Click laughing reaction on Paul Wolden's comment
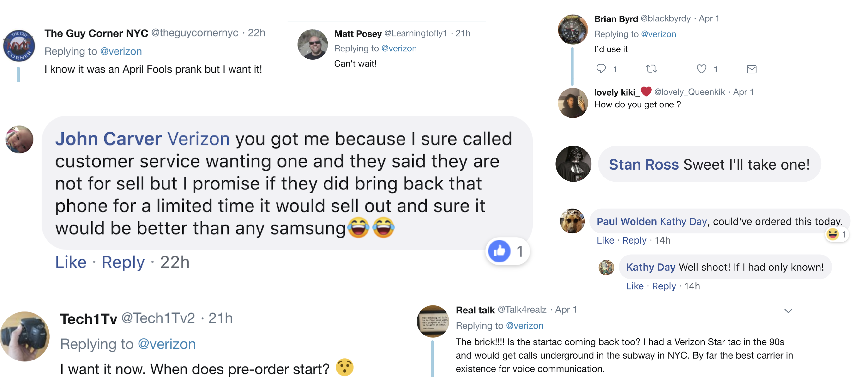868x390 pixels. pyautogui.click(x=832, y=234)
